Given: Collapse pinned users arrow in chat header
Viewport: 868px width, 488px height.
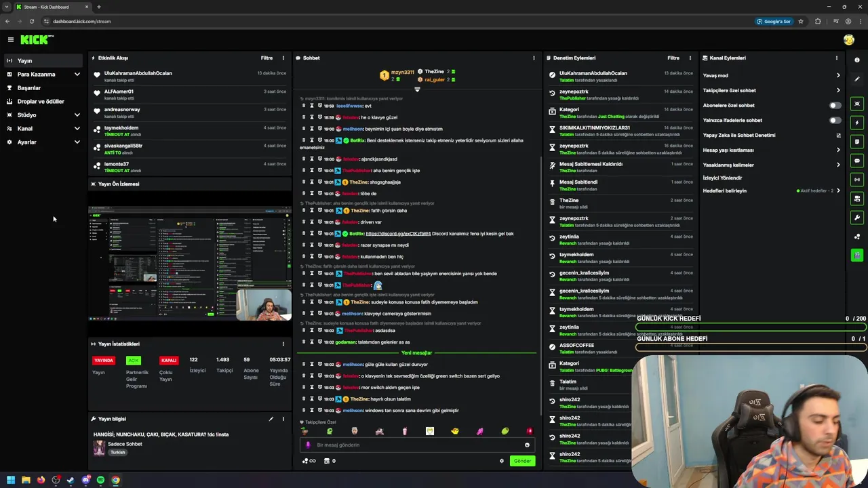Looking at the screenshot, I should click(x=417, y=89).
